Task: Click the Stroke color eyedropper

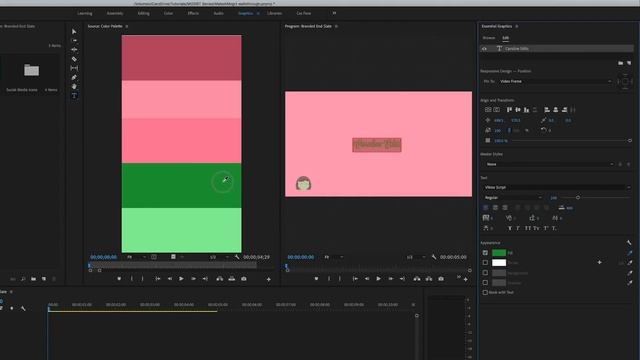Action: click(629, 263)
